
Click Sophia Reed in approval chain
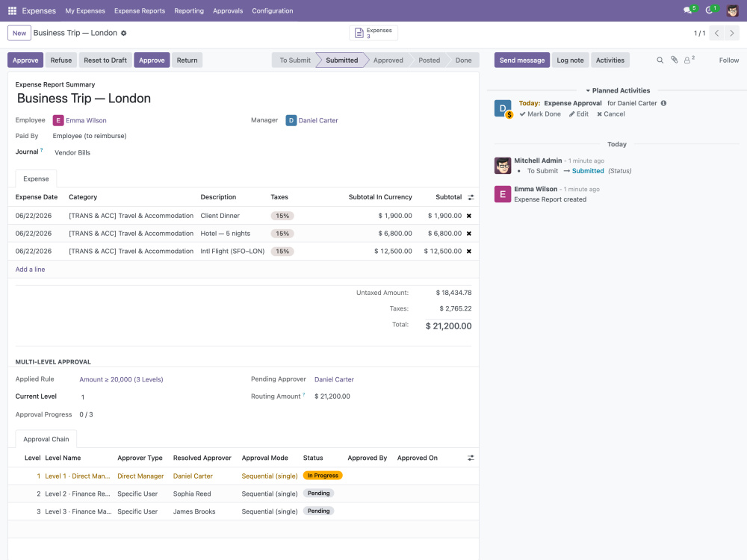pyautogui.click(x=192, y=494)
